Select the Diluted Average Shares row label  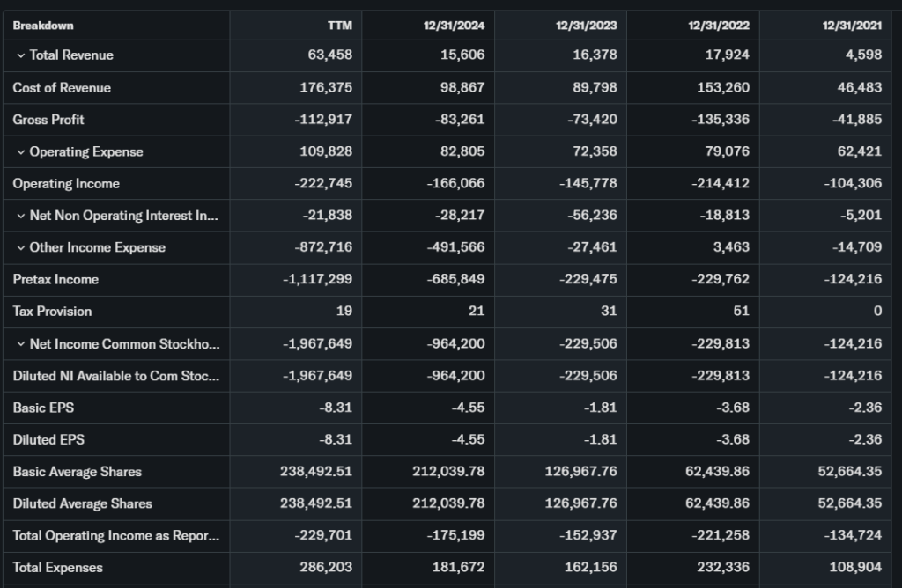point(82,503)
